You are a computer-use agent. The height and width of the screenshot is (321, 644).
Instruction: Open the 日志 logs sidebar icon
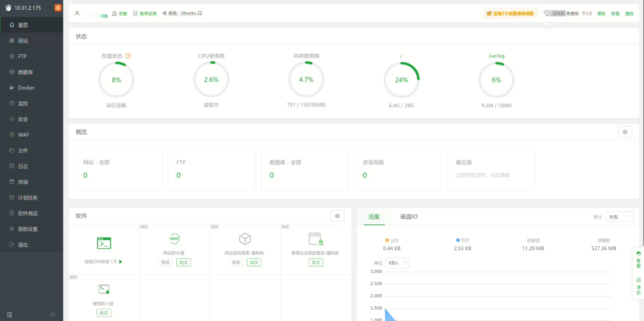pos(12,166)
